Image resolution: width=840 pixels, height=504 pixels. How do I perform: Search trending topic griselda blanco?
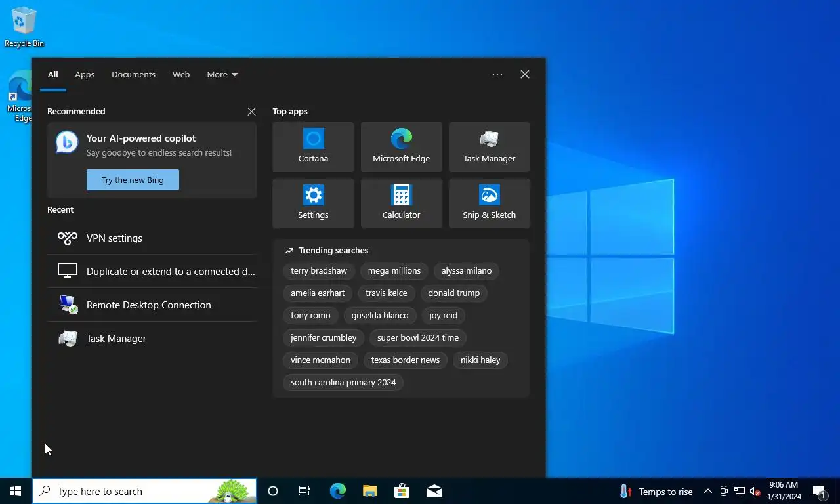click(380, 316)
